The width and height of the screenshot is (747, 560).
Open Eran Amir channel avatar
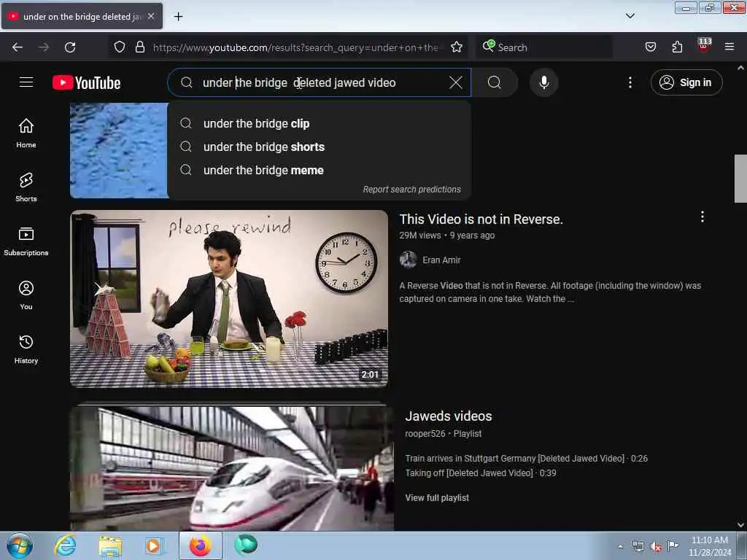click(x=409, y=260)
